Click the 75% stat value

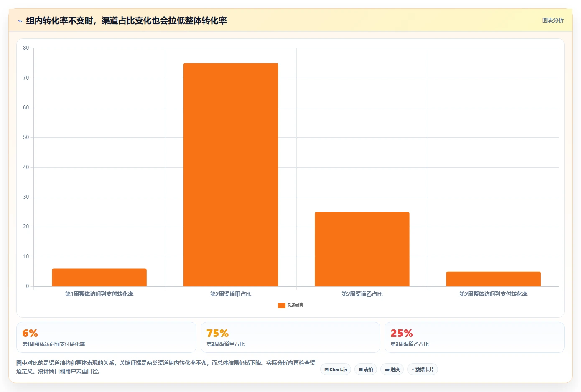217,333
